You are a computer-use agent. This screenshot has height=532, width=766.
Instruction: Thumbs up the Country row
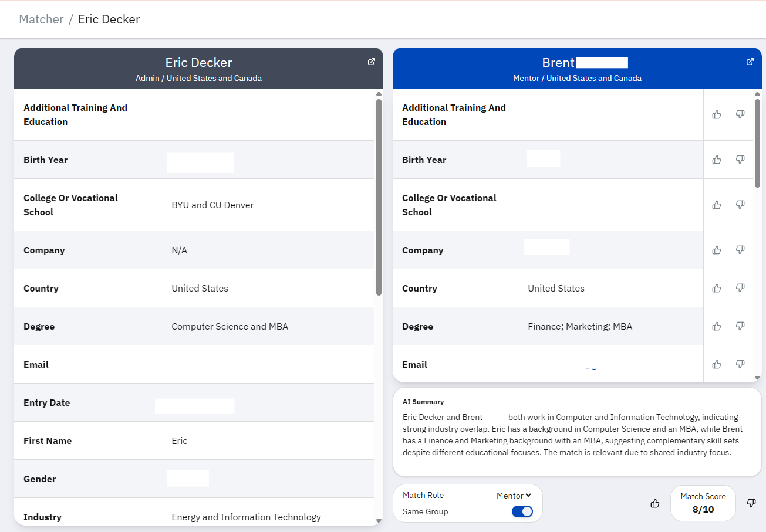click(x=716, y=288)
